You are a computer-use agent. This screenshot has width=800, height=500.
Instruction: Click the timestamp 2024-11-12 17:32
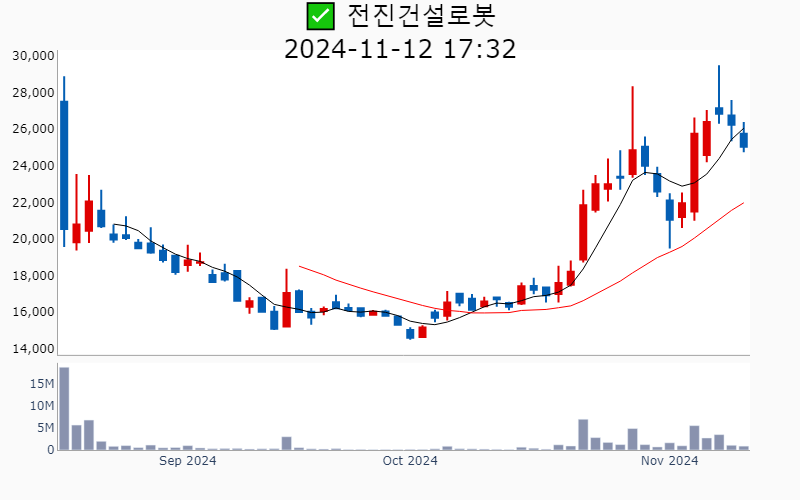click(x=400, y=49)
